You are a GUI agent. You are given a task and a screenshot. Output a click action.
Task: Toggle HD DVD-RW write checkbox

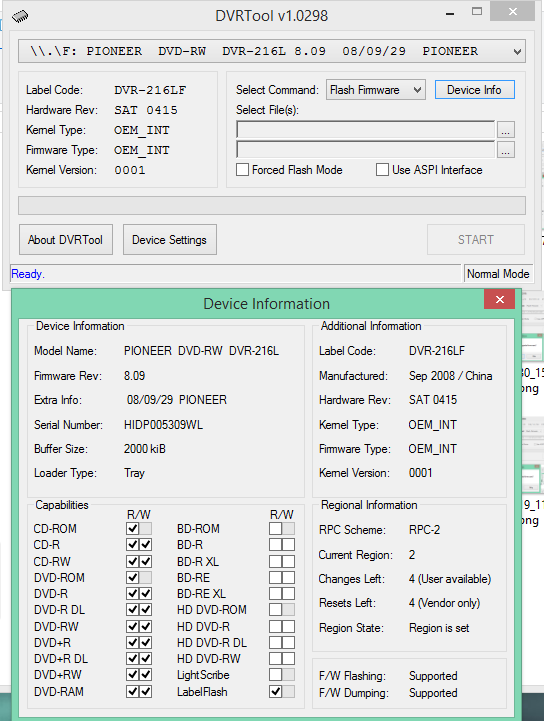tap(289, 658)
